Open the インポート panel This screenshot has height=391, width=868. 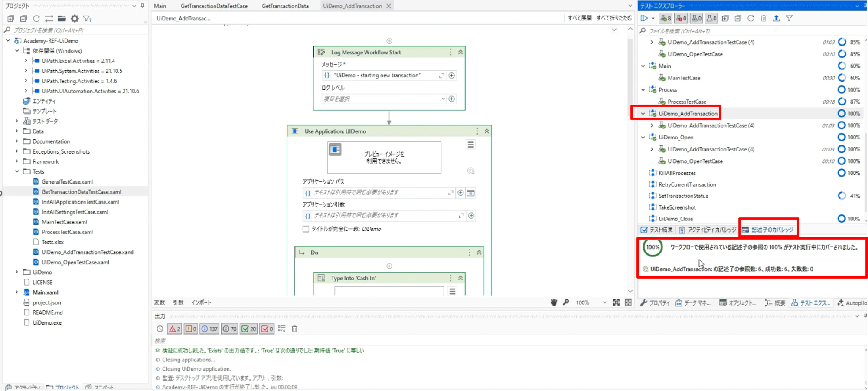[x=201, y=302]
